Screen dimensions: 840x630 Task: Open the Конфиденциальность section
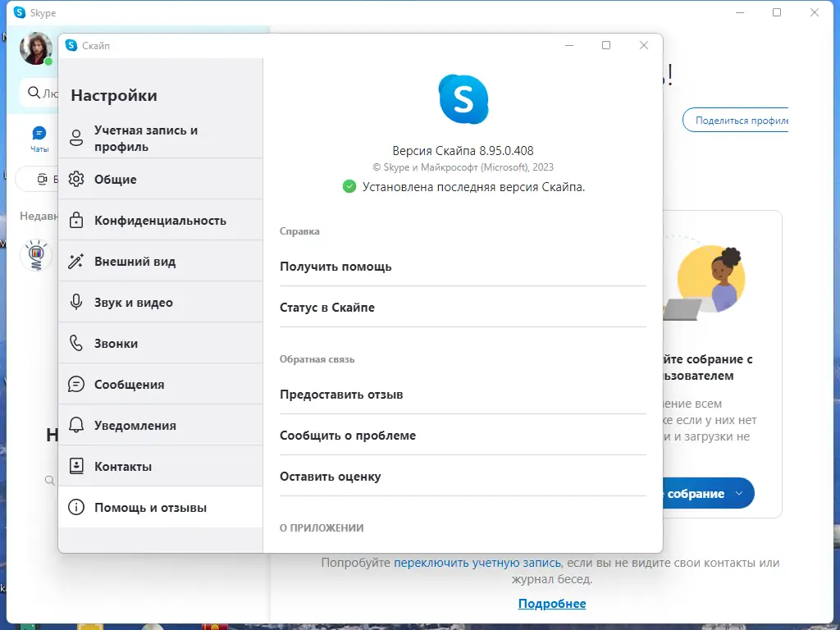(x=161, y=220)
